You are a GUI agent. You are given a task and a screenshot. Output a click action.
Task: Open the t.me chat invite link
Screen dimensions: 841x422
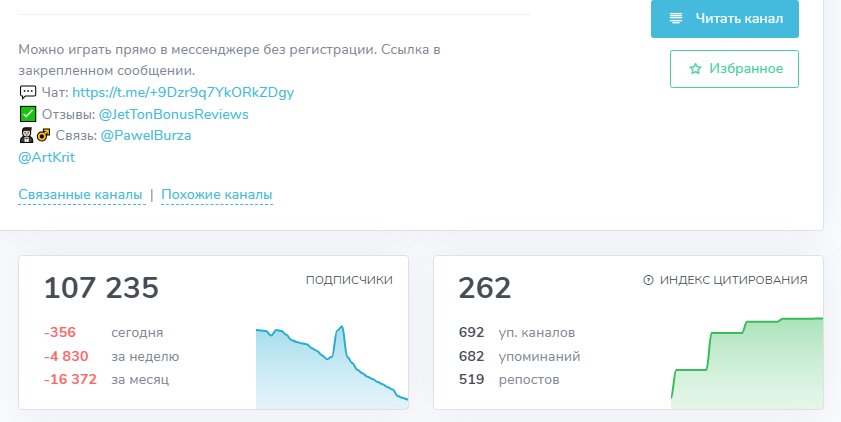pos(183,92)
